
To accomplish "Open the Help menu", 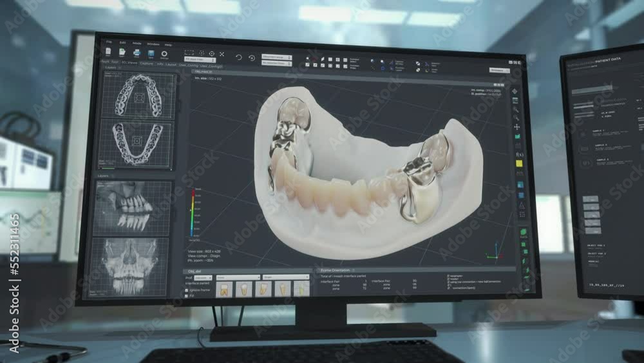I will (168, 44).
